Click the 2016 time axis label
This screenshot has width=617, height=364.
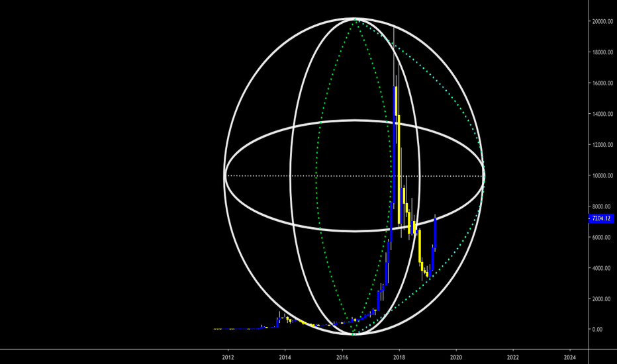click(x=342, y=357)
